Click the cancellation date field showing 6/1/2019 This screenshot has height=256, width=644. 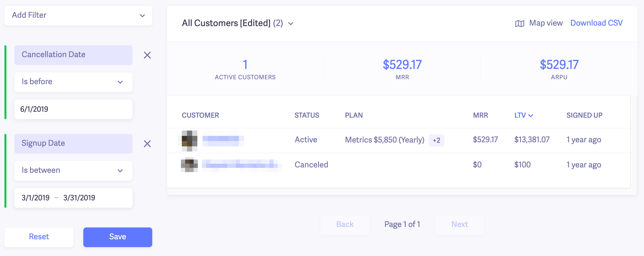[x=73, y=109]
